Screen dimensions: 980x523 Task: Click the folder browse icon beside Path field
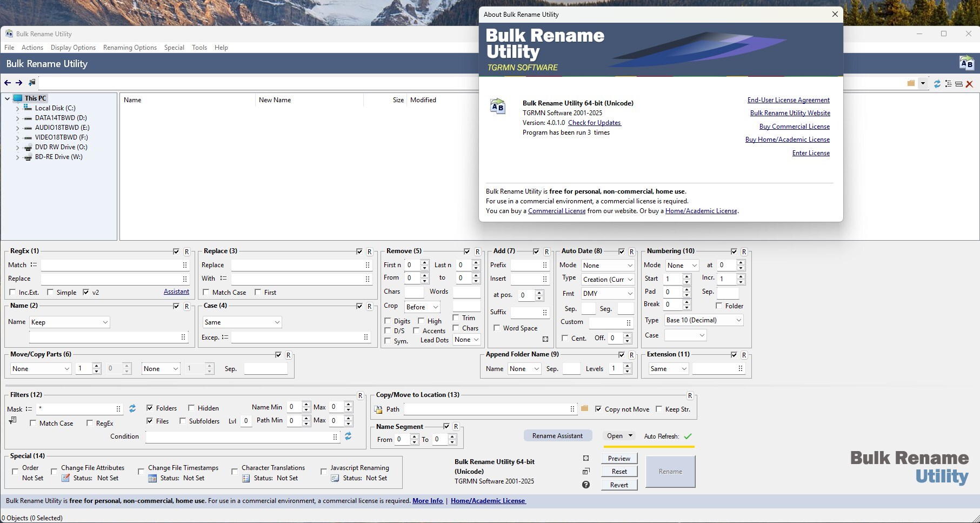[x=584, y=409]
